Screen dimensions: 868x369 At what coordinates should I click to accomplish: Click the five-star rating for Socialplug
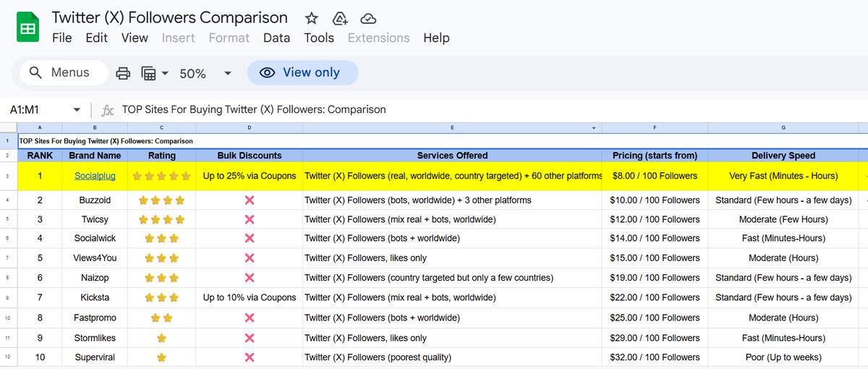pos(161,176)
